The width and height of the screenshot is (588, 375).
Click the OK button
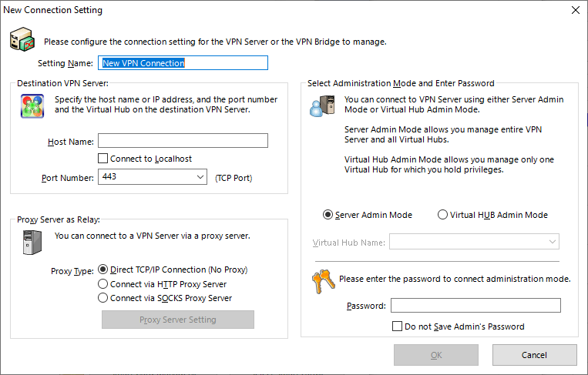436,355
